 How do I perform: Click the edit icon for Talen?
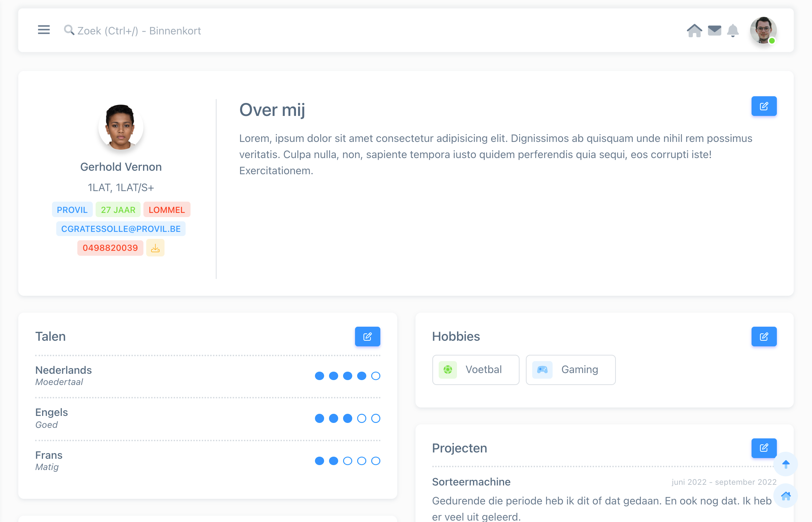tap(367, 337)
